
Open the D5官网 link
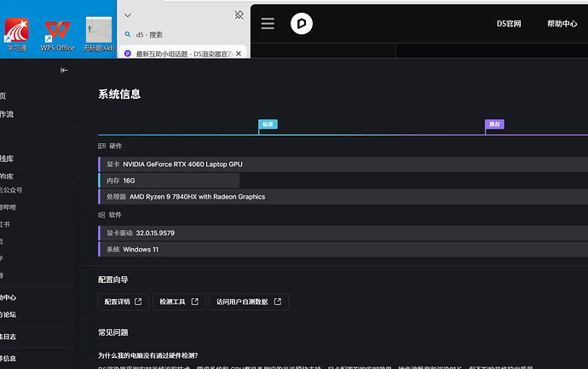point(509,24)
